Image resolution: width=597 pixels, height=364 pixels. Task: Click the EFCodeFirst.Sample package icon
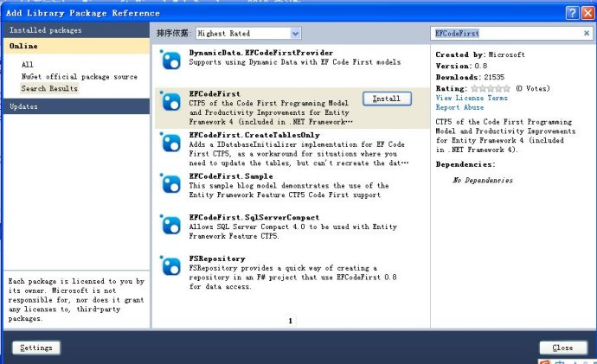(x=170, y=183)
